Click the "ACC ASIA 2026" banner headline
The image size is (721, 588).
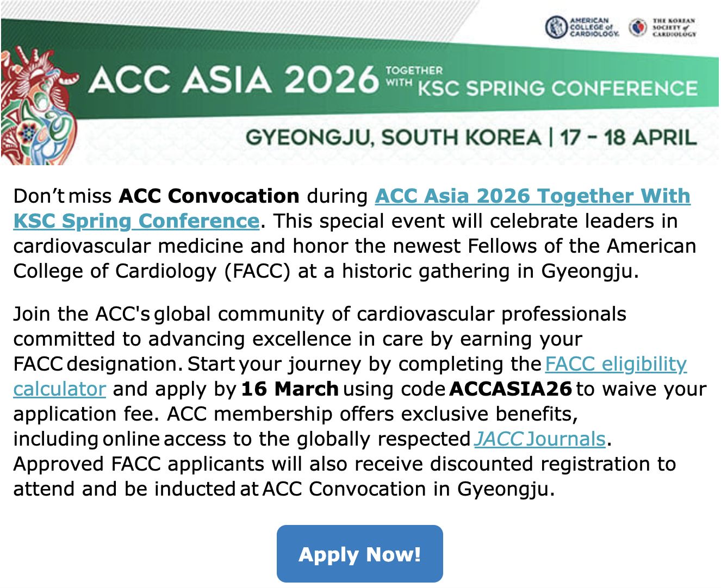(234, 80)
